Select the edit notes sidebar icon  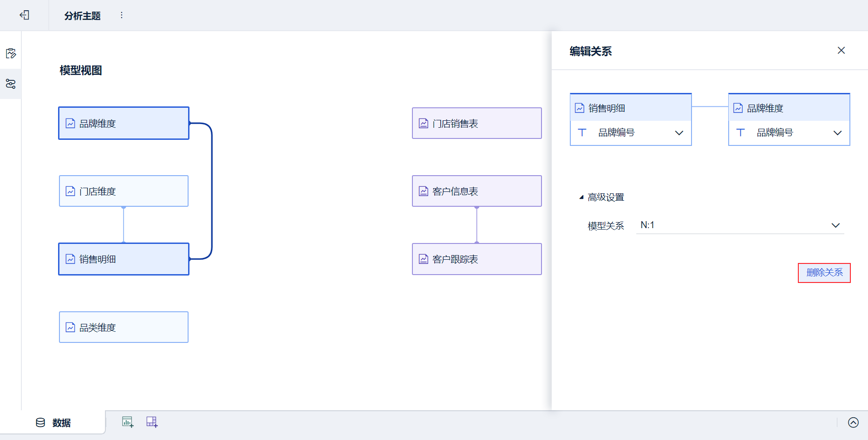11,53
